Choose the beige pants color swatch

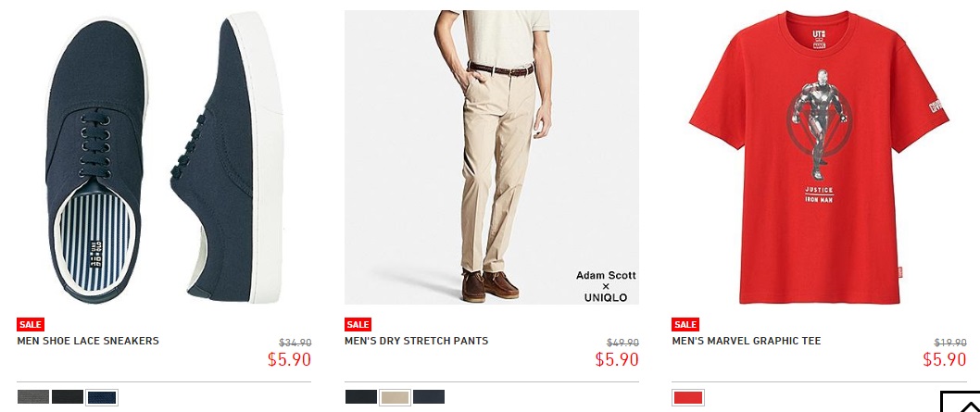pos(395,397)
